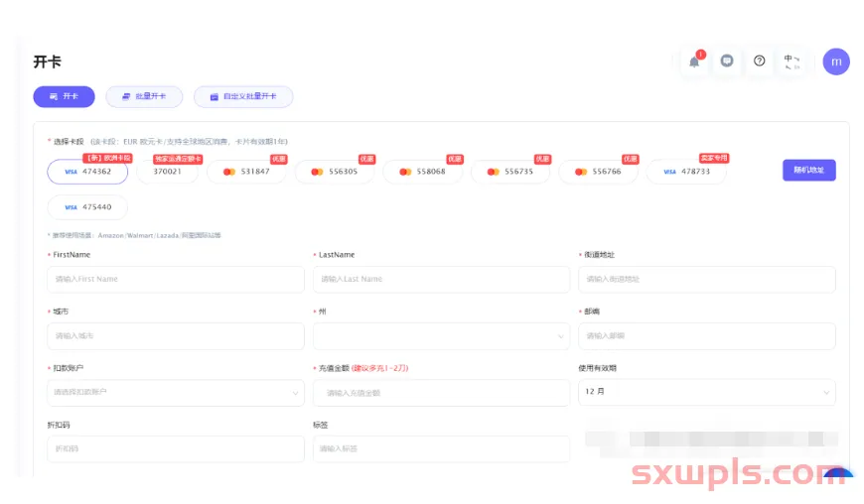Open the purple user avatar menu
The height and width of the screenshot is (504, 864).
pyautogui.click(x=836, y=62)
